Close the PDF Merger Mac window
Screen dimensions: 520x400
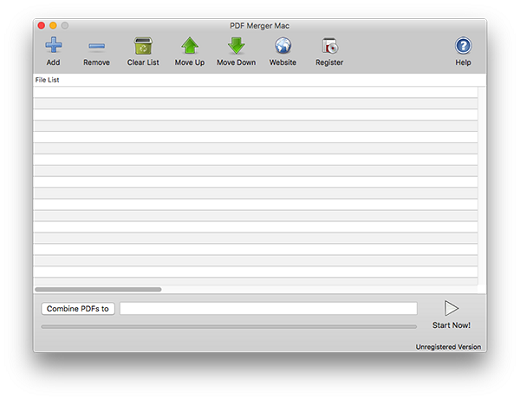tap(41, 26)
